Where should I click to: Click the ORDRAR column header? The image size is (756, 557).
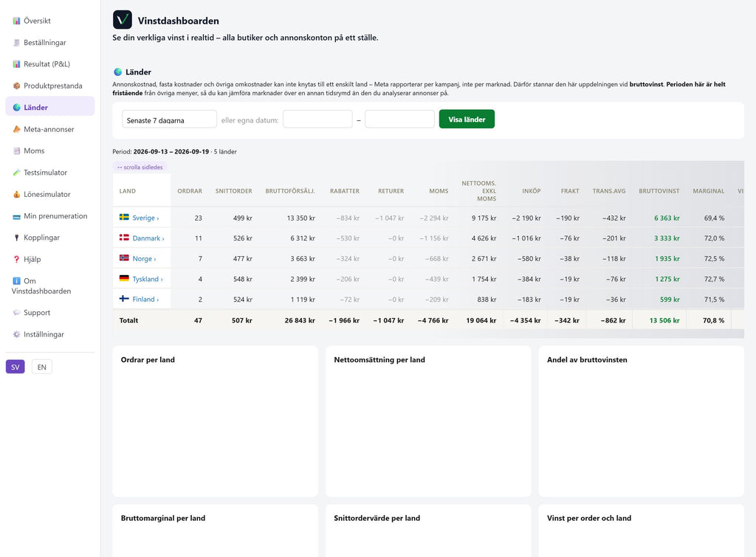(x=190, y=191)
